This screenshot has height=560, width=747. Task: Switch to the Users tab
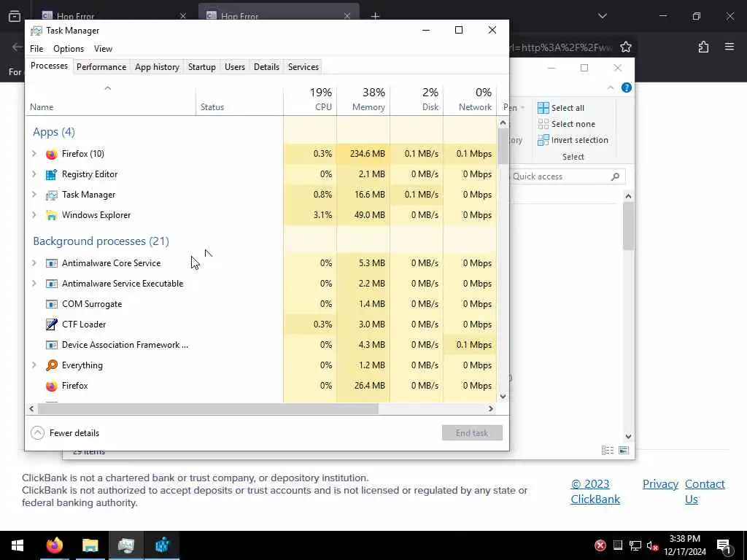click(x=235, y=67)
